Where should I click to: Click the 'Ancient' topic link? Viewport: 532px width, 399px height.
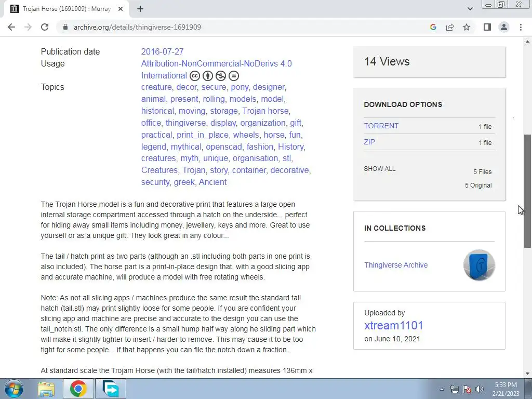click(x=212, y=182)
